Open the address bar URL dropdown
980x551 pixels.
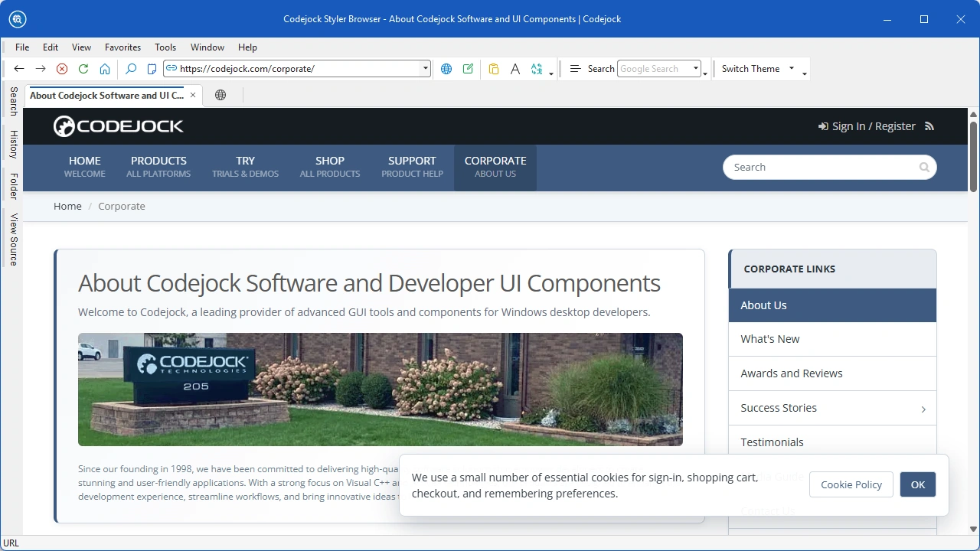(x=426, y=69)
